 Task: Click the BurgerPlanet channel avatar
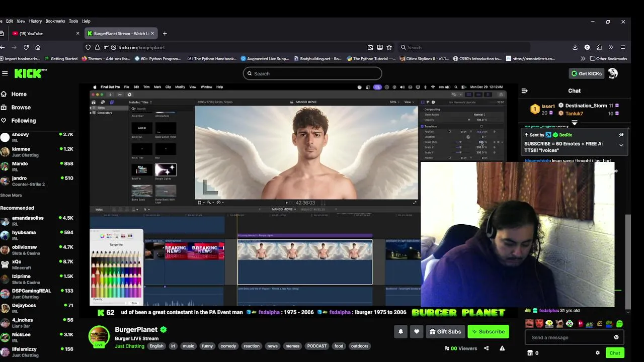[99, 336]
